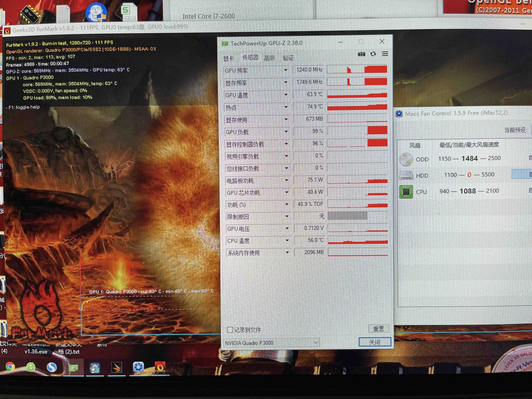Click the 关闭 close button
This screenshot has height=399, width=532.
(375, 342)
